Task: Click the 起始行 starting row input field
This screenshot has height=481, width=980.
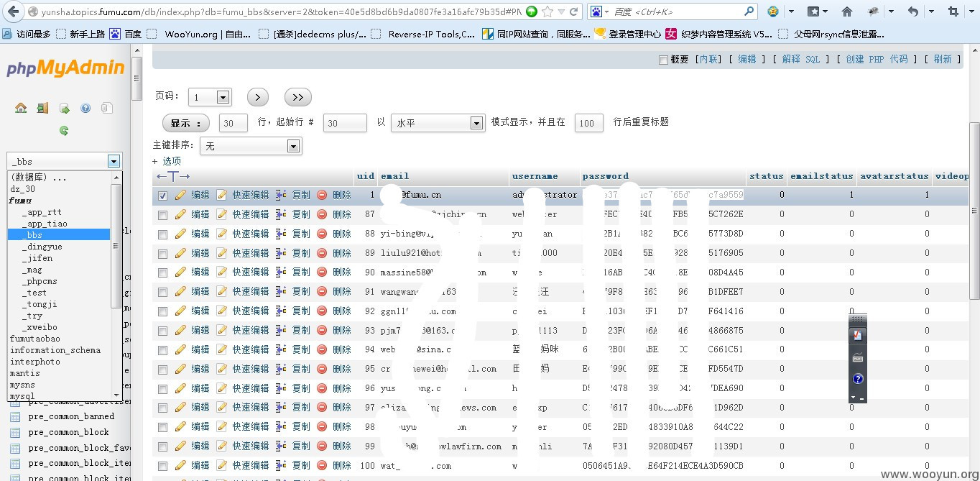Action: coord(345,123)
